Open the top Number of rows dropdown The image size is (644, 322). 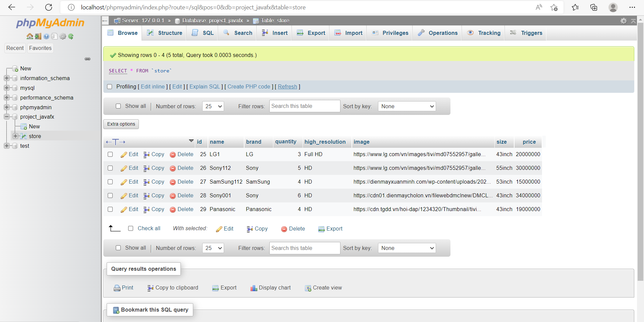pos(213,106)
